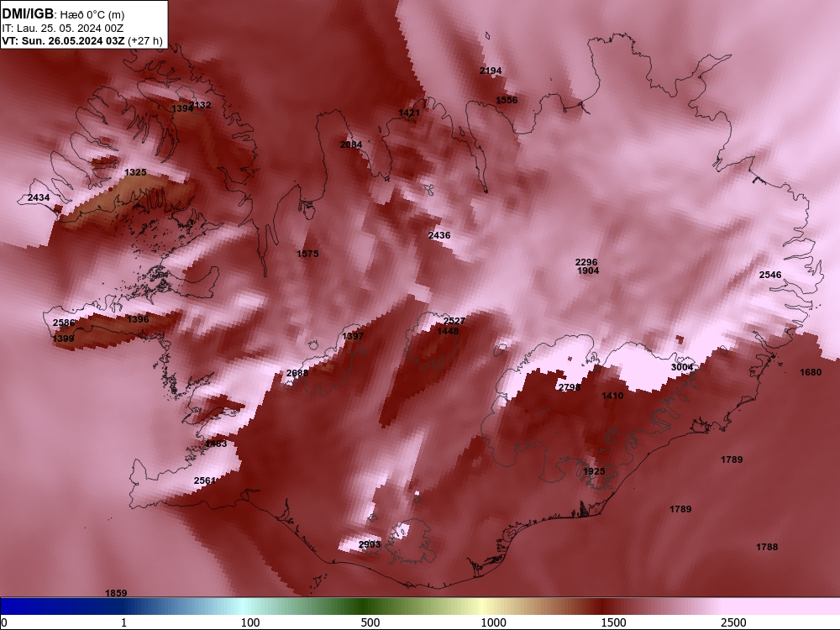
Task: Select the 2527 value label
Action: pyautogui.click(x=454, y=321)
